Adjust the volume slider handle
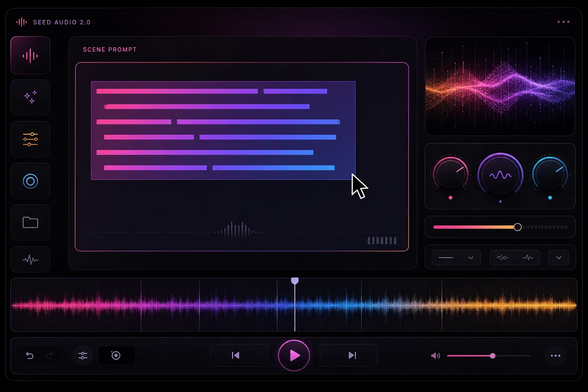 click(x=493, y=356)
